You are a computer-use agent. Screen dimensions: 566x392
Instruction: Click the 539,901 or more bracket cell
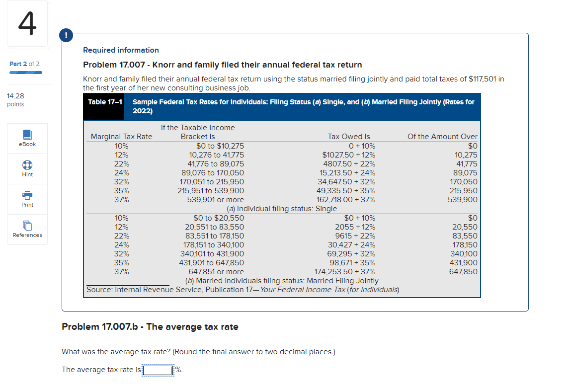(x=216, y=200)
